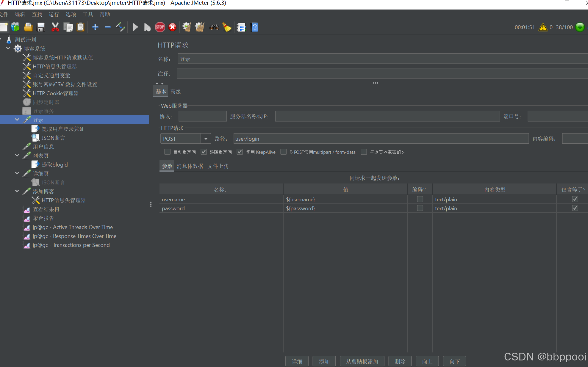The height and width of the screenshot is (367, 588).
Task: Enable the 自动重定向 checkbox
Action: click(x=168, y=152)
